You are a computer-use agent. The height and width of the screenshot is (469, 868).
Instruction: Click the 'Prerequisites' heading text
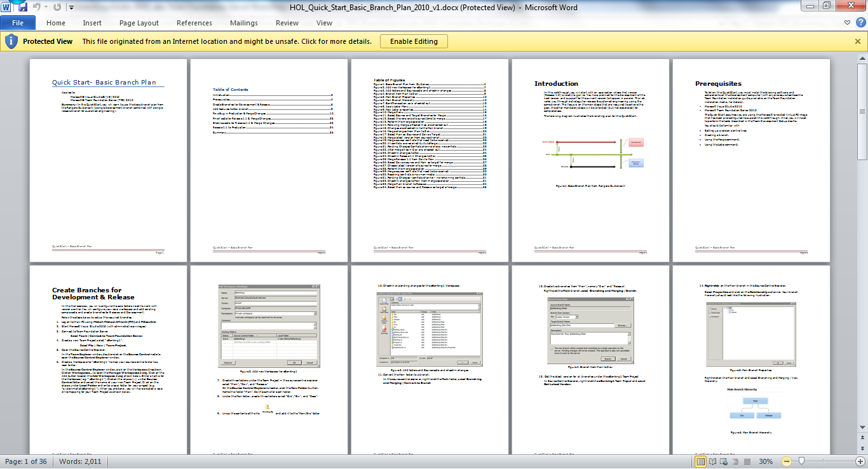[718, 83]
